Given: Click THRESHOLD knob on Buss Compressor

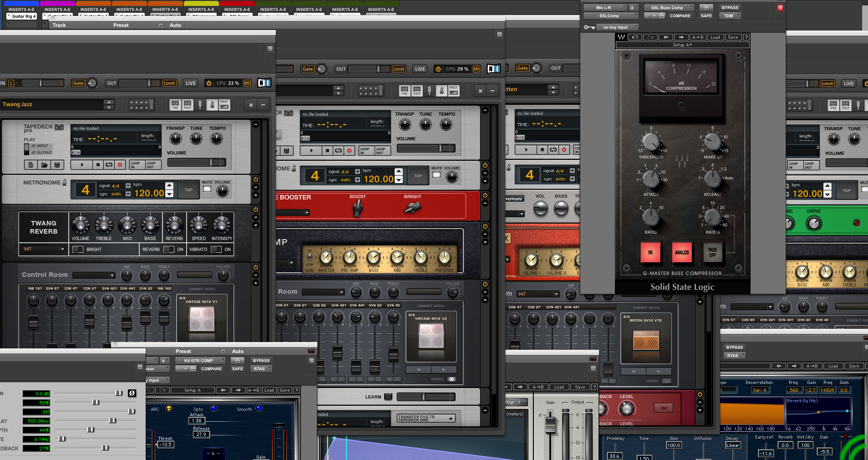Looking at the screenshot, I should [651, 142].
